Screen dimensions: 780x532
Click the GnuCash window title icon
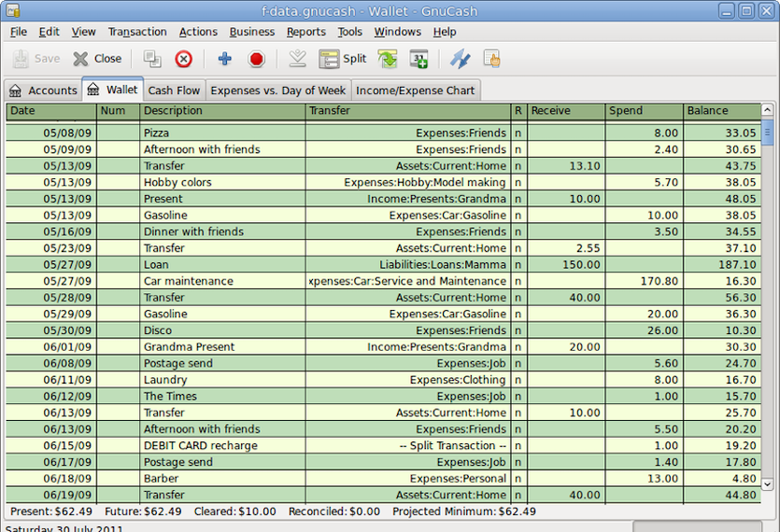tap(13, 10)
